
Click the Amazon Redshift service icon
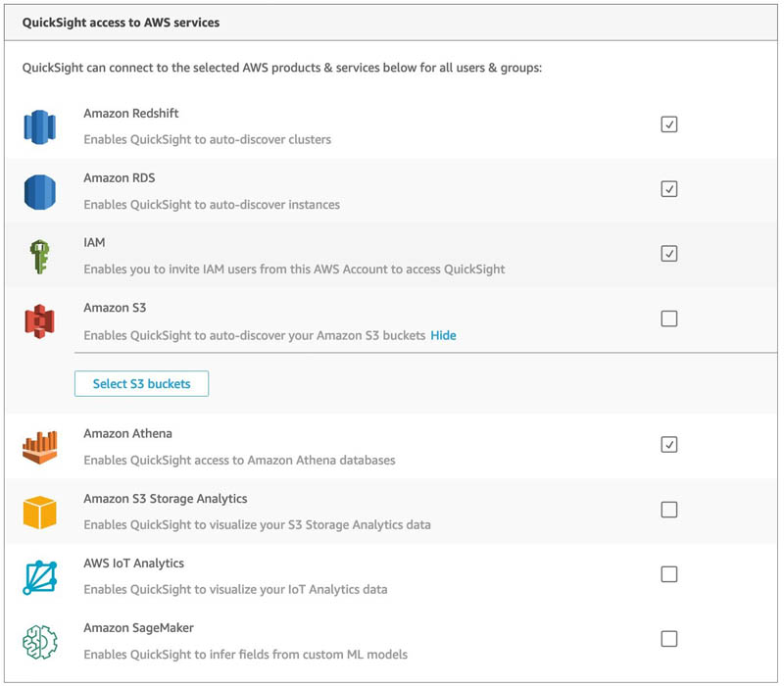40,127
